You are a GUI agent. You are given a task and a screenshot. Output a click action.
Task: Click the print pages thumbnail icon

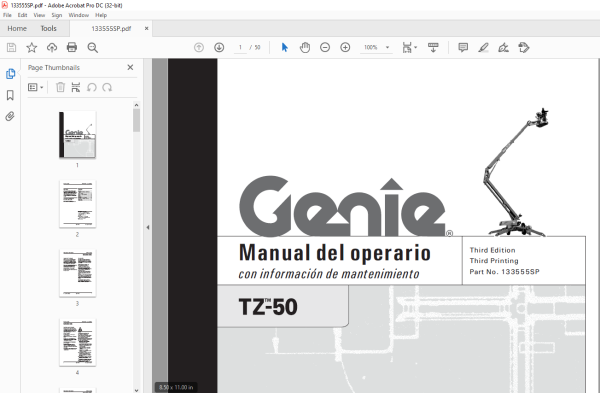tap(76, 87)
